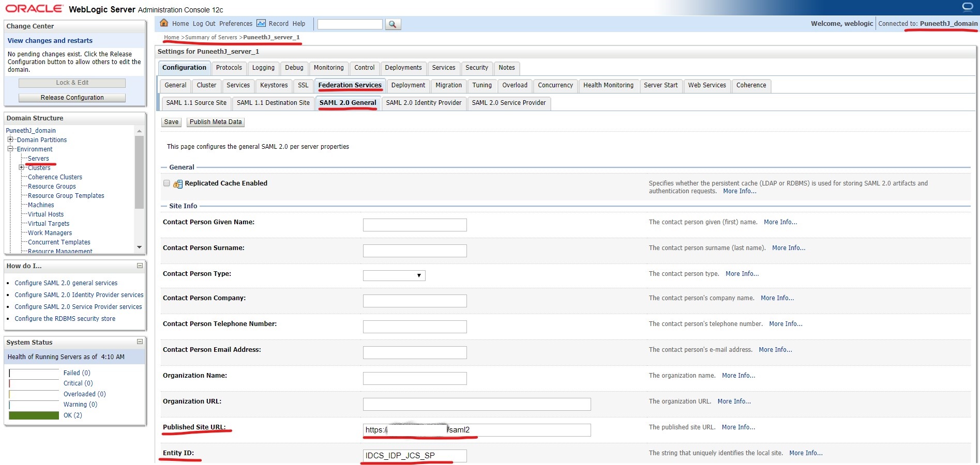Click the Entity ID input field

(x=415, y=456)
